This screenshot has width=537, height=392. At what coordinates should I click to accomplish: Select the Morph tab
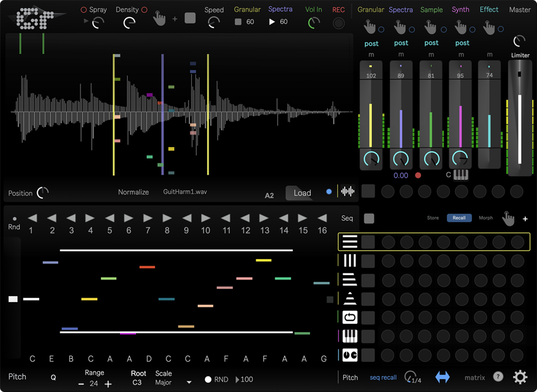(486, 218)
